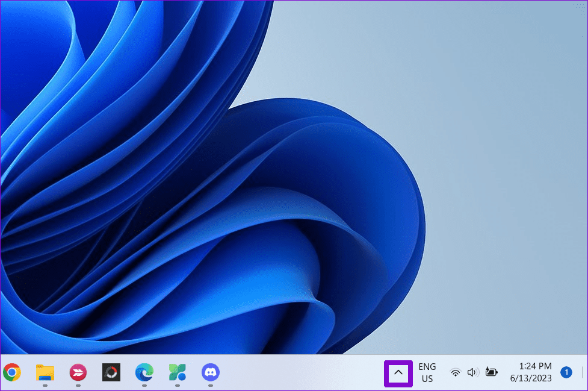Open Discord from the taskbar
The height and width of the screenshot is (391, 588).
(211, 372)
